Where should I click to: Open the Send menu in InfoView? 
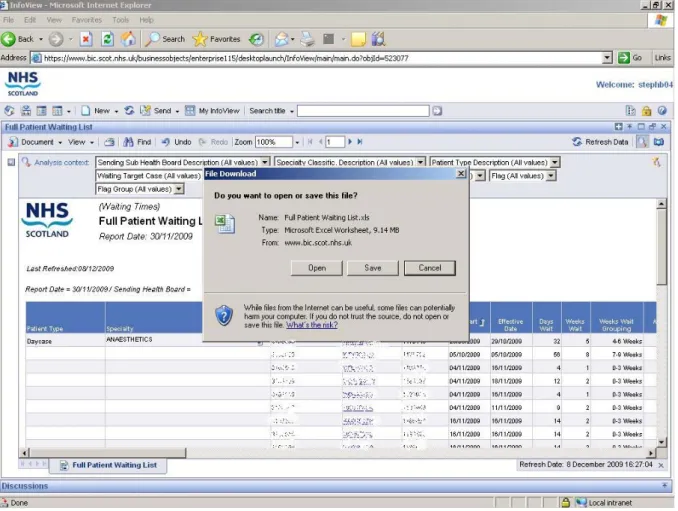point(159,111)
